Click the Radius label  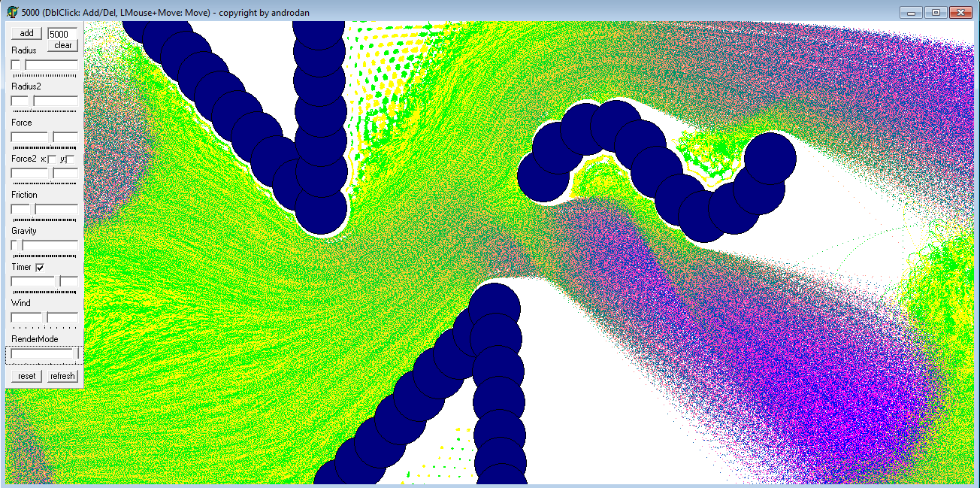pos(24,50)
